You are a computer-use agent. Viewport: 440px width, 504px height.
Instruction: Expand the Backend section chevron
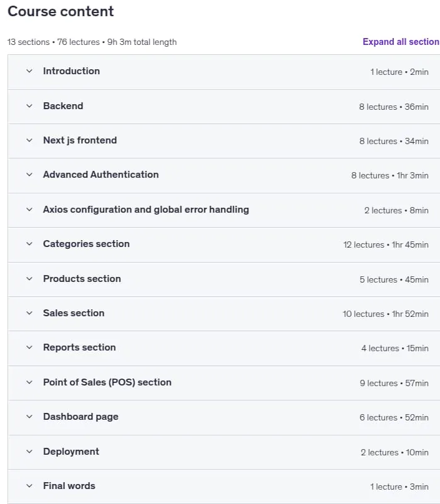click(29, 106)
